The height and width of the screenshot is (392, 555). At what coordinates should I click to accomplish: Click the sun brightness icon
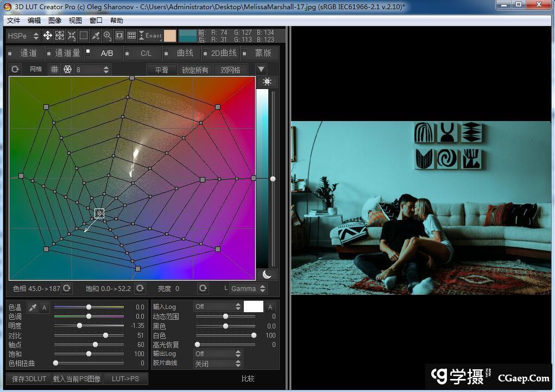pos(267,81)
